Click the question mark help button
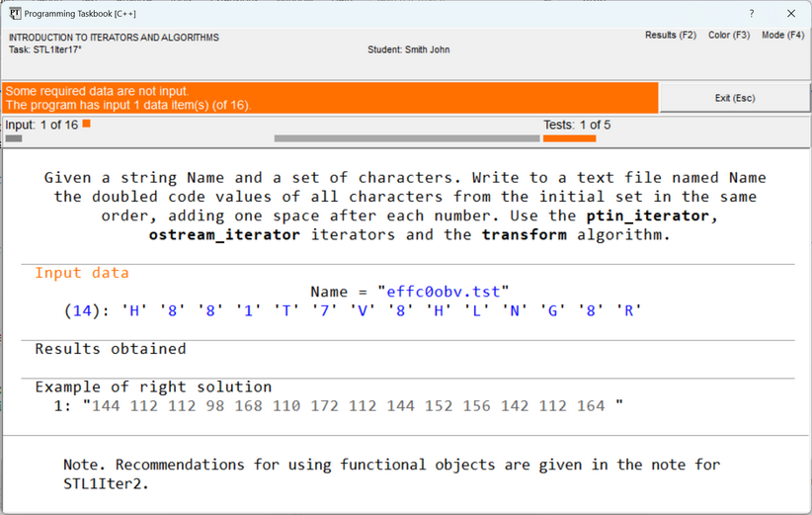This screenshot has width=812, height=515. pyautogui.click(x=752, y=14)
